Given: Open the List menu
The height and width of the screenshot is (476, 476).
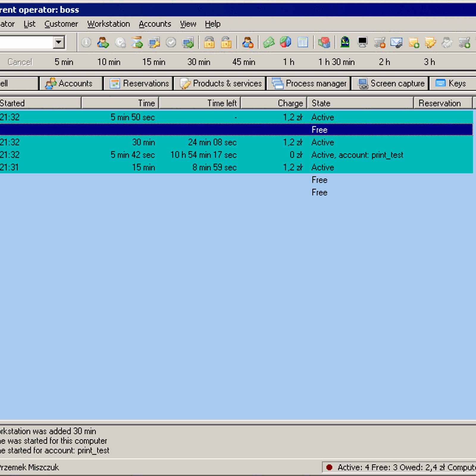Looking at the screenshot, I should (29, 24).
